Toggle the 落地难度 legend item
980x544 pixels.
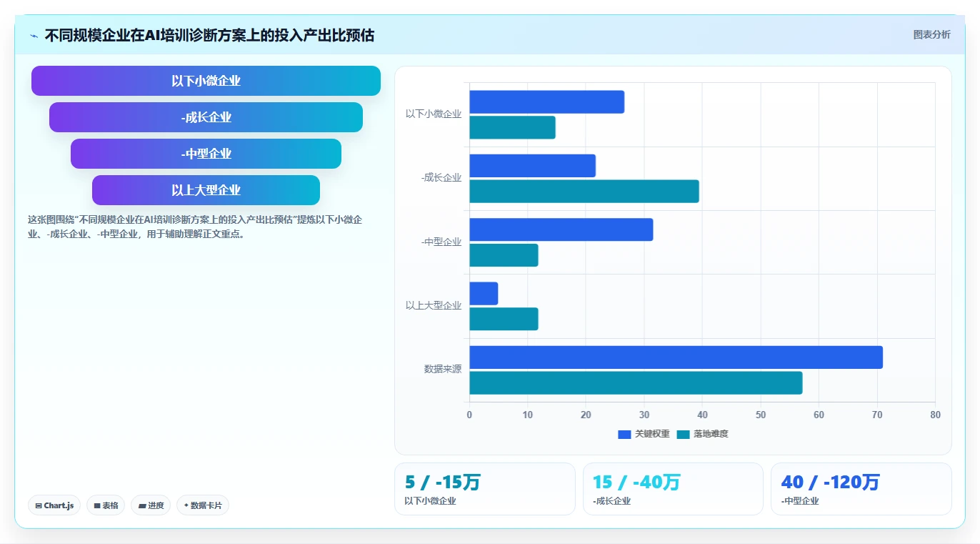coord(702,434)
